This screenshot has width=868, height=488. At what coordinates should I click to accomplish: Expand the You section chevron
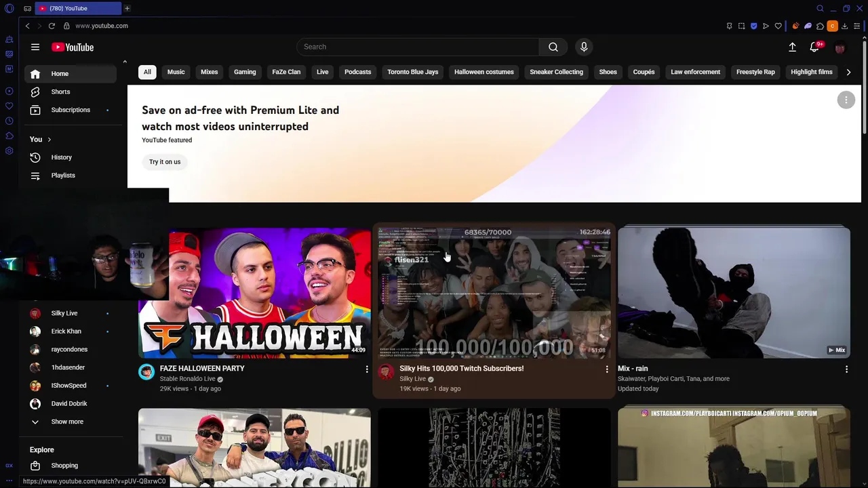click(49, 139)
